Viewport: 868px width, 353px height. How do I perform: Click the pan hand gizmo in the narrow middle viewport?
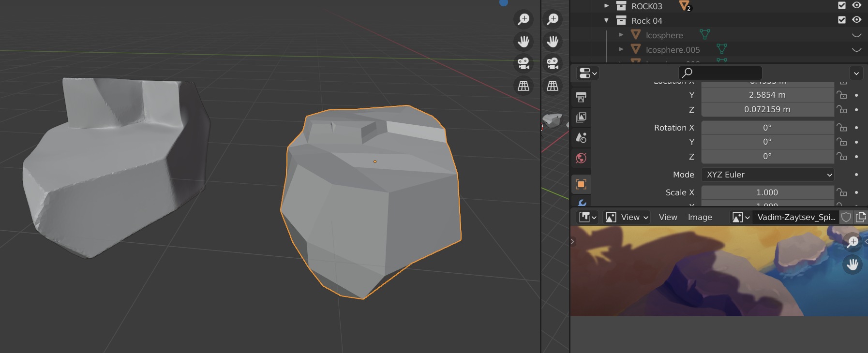553,42
